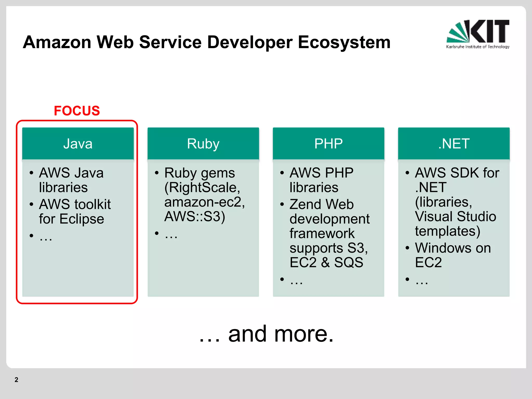Click the KIT logo graphic

[x=477, y=31]
